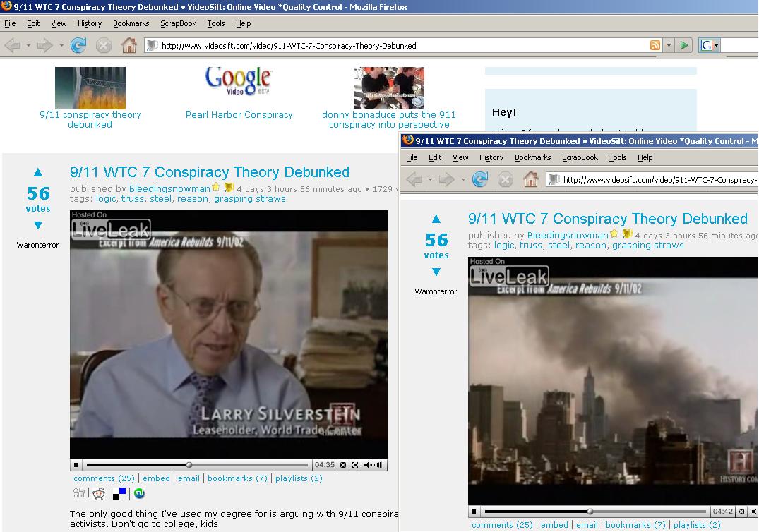Image resolution: width=759 pixels, height=532 pixels.
Task: Click the RSS feed icon in address bar
Action: [655, 46]
